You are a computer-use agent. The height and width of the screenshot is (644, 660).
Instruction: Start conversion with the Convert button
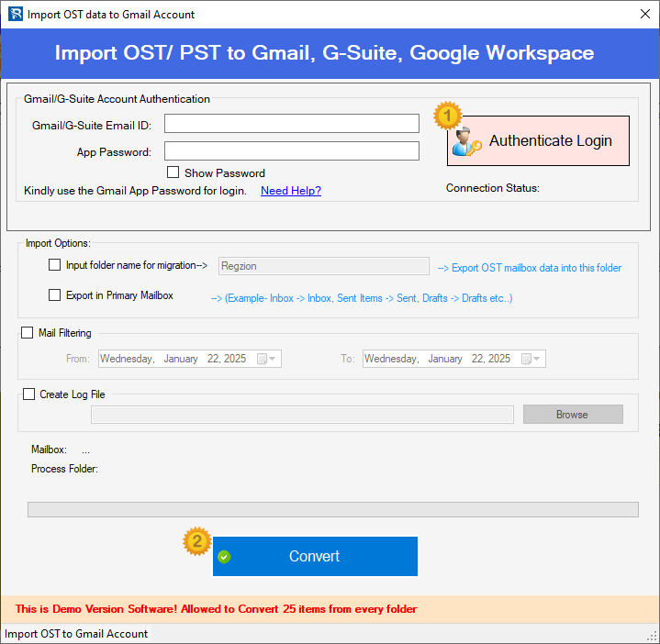pyautogui.click(x=315, y=557)
